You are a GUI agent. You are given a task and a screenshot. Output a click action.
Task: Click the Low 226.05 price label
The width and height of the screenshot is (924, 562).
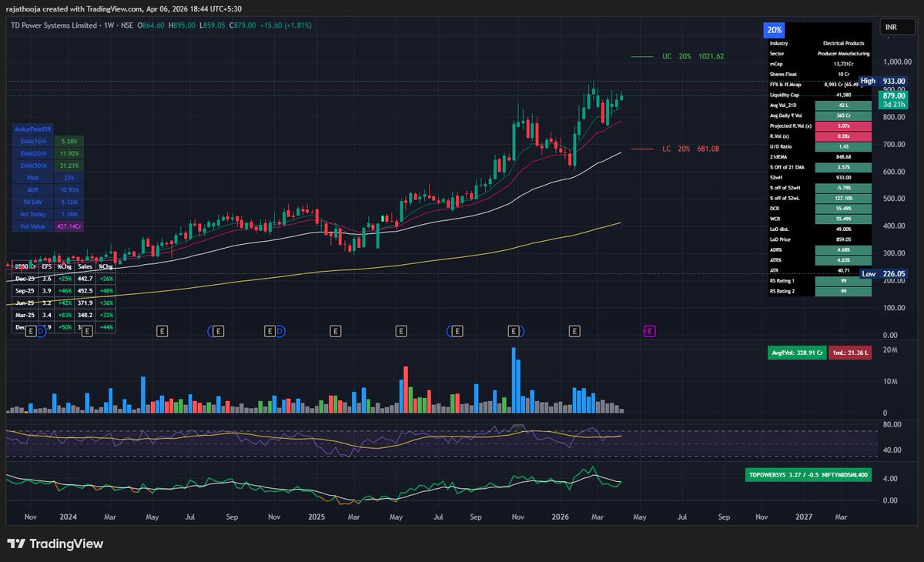coord(884,273)
